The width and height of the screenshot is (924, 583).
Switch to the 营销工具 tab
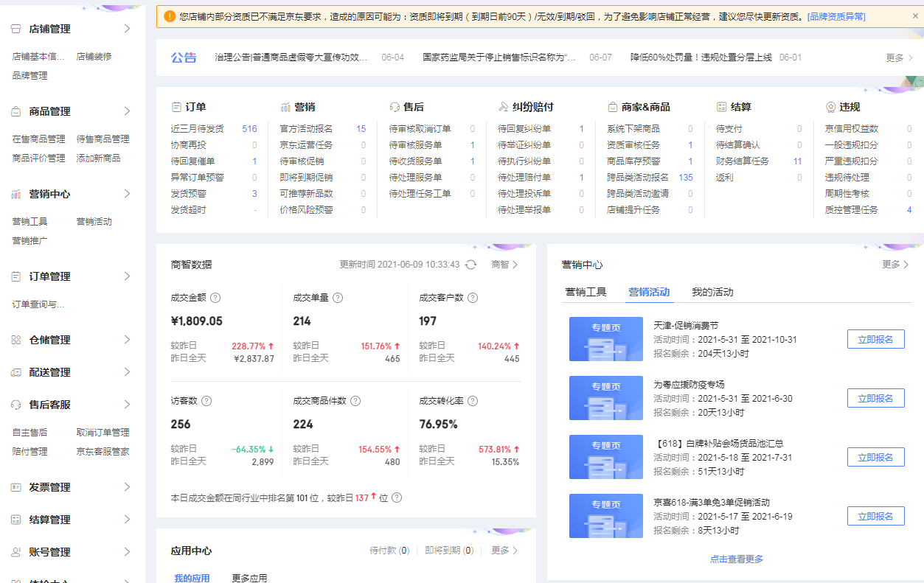[586, 292]
